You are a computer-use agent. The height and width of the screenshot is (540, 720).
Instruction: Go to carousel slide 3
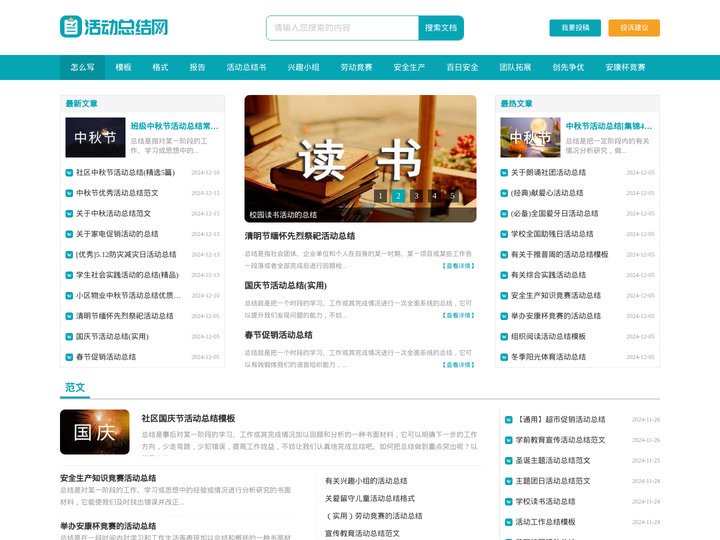416,196
